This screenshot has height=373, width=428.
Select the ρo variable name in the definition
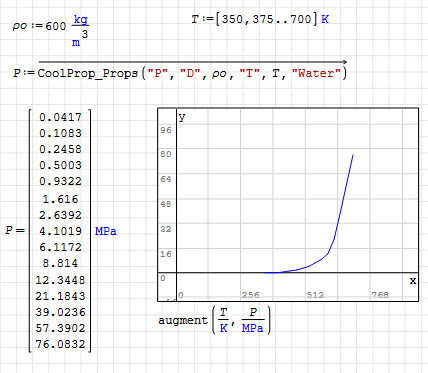[x=20, y=26]
